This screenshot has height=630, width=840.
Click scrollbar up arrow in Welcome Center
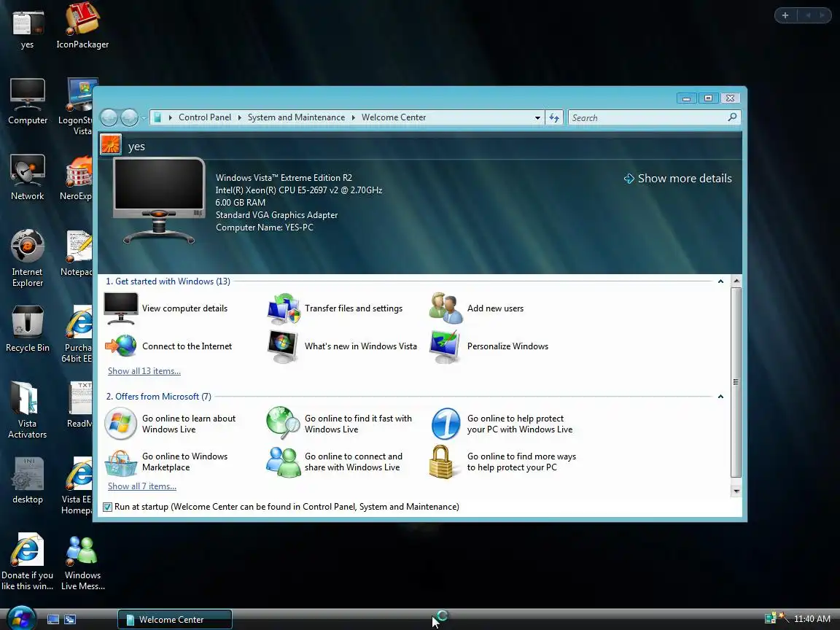(x=736, y=281)
